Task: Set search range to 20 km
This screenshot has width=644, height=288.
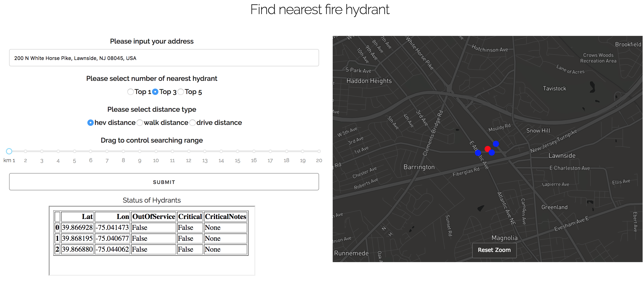Action: [319, 151]
